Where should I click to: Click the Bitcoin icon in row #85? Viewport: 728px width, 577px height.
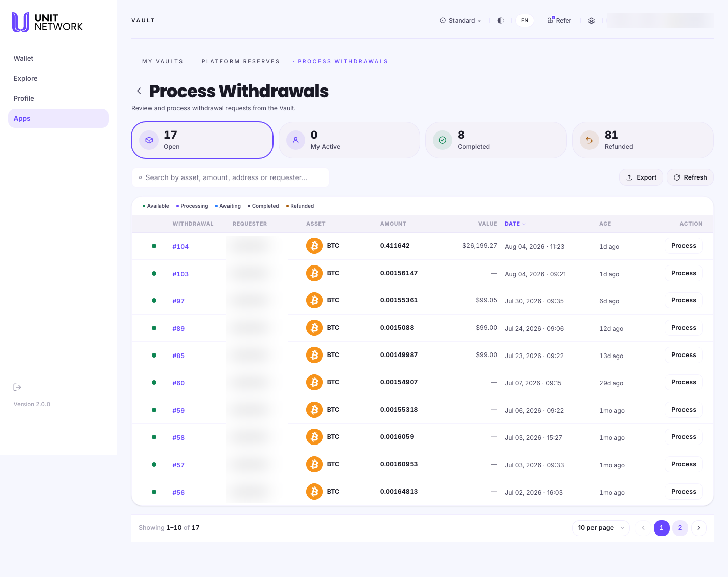tap(314, 355)
